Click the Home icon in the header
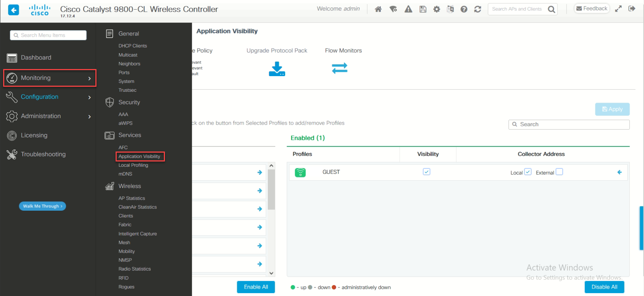 378,9
